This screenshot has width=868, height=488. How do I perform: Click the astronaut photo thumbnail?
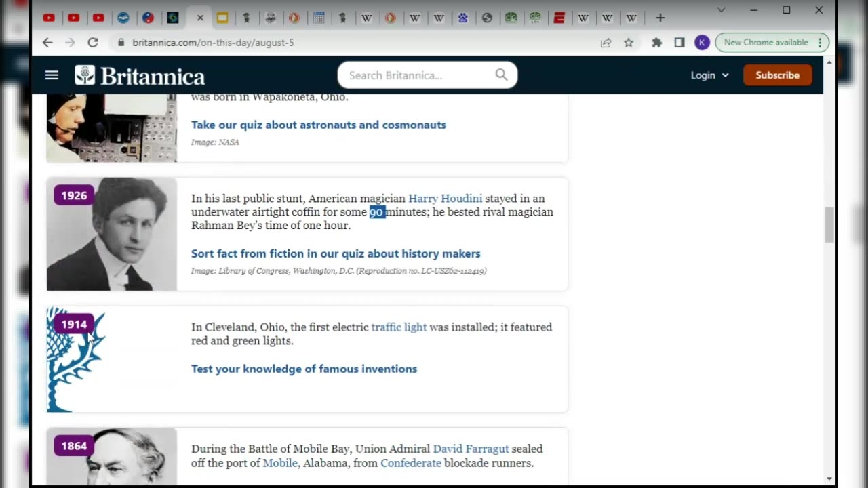[112, 128]
